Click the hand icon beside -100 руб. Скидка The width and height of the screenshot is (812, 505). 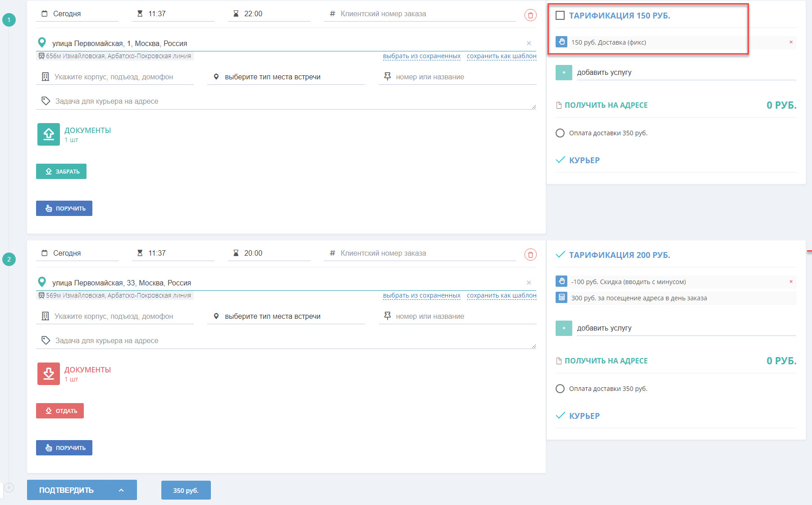(x=561, y=281)
